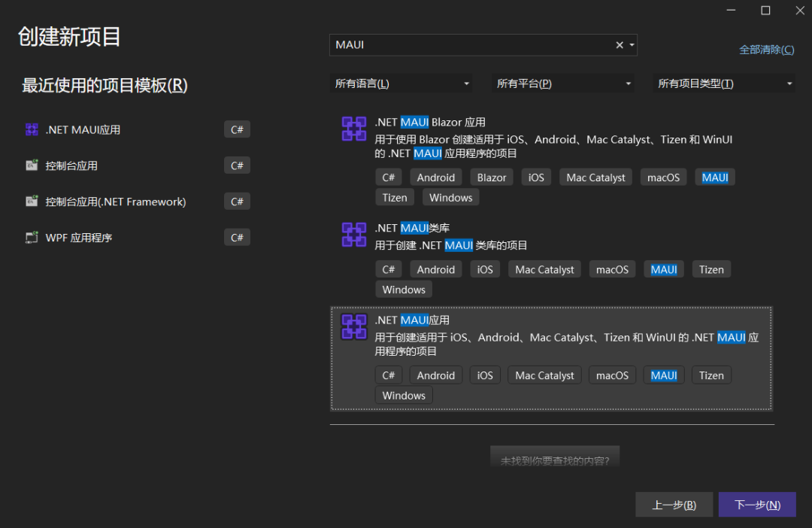Click Tizen tag on selected .NET MAUI应用

click(x=711, y=375)
